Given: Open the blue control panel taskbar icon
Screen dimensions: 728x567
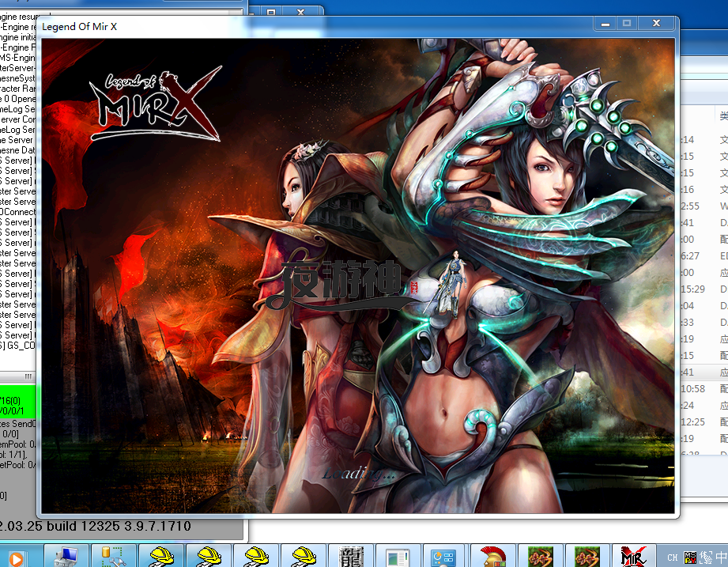Looking at the screenshot, I should pos(445,556).
